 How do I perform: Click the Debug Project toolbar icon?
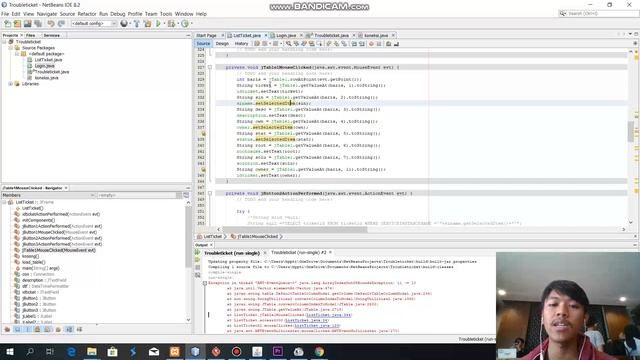[171, 24]
